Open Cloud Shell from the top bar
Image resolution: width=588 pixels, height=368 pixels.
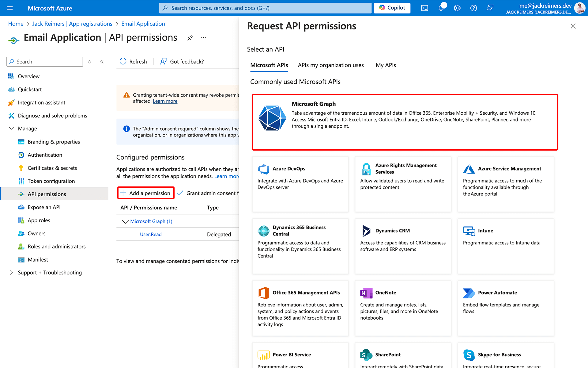coord(424,8)
